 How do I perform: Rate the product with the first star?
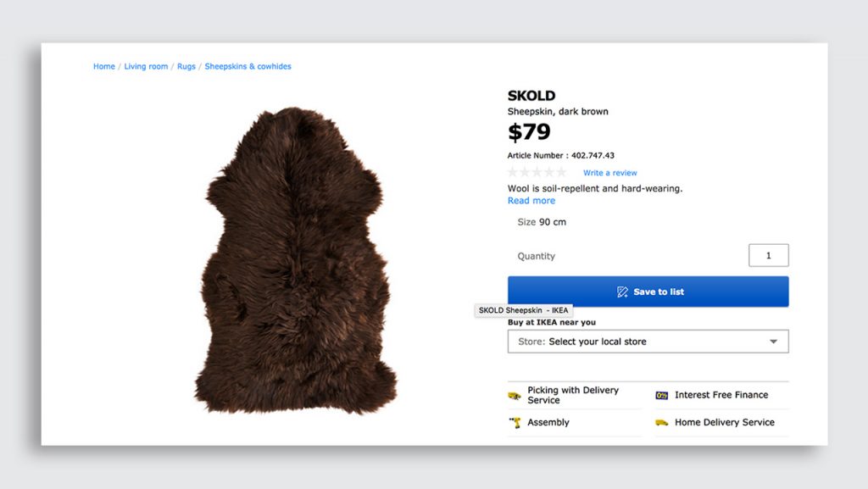pos(513,171)
